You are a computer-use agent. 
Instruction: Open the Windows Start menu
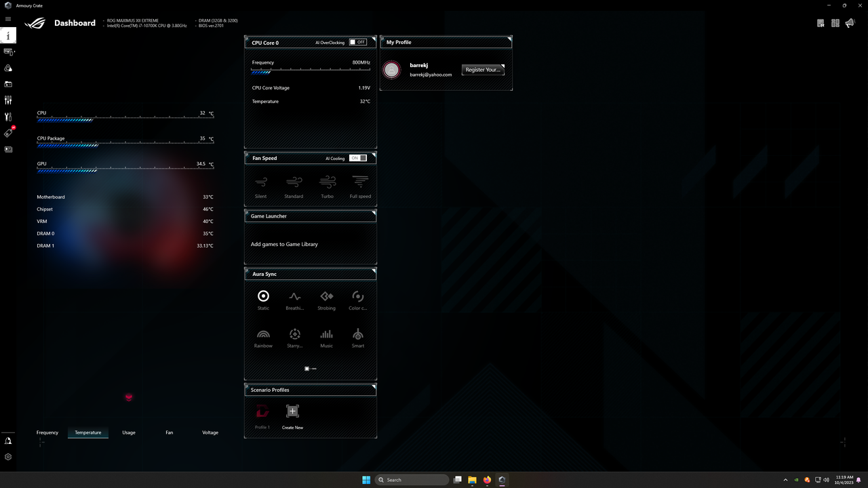tap(366, 480)
